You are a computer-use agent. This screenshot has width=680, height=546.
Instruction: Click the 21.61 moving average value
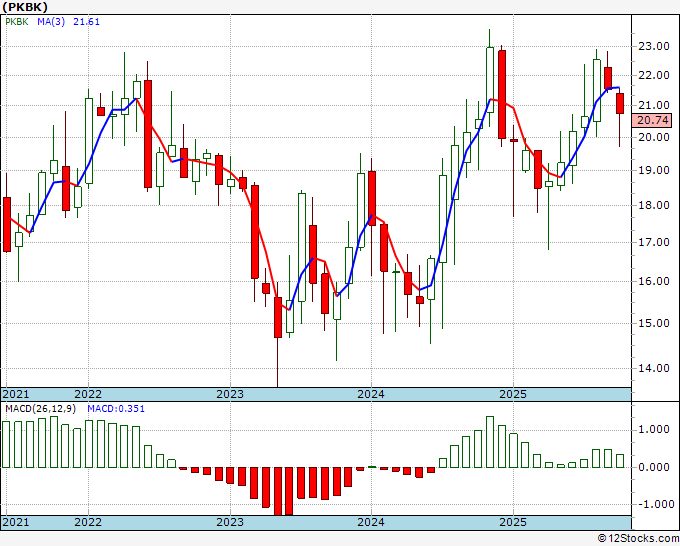point(86,22)
